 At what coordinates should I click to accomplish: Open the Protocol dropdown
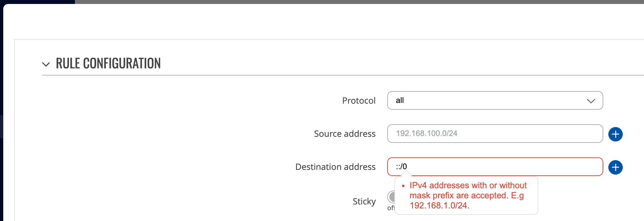(495, 100)
